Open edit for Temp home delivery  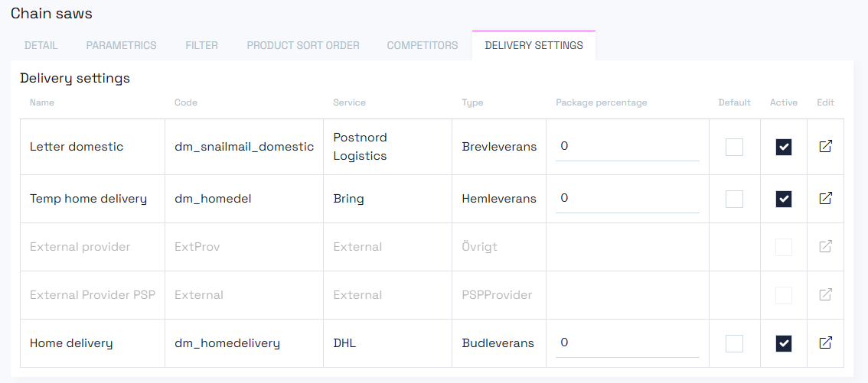coord(825,199)
